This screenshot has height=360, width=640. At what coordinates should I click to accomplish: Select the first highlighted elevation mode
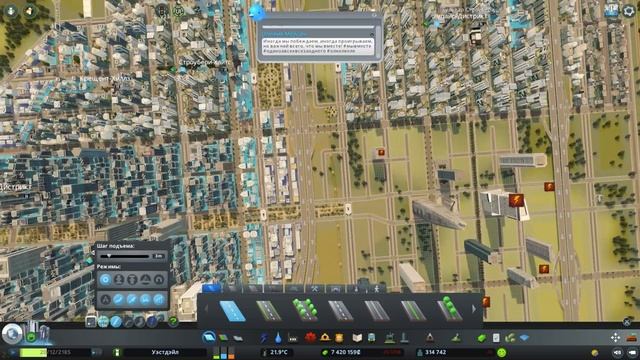105,280
